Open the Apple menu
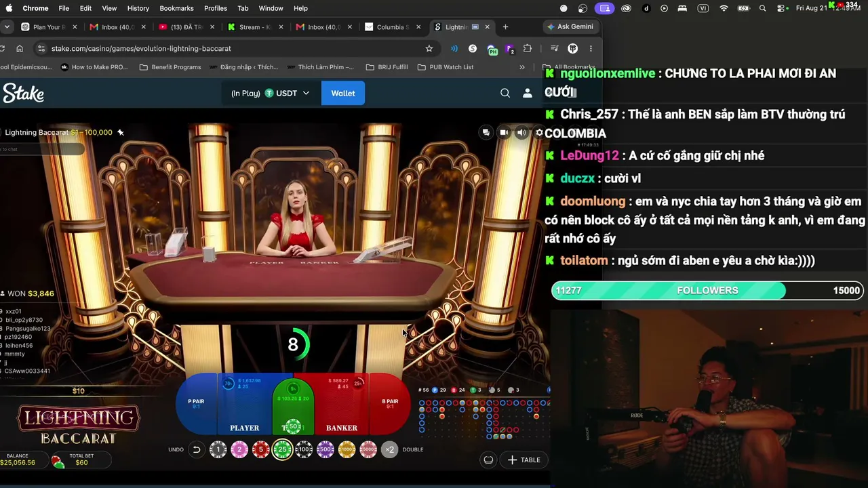Viewport: 868px width, 488px height. pyautogui.click(x=9, y=8)
